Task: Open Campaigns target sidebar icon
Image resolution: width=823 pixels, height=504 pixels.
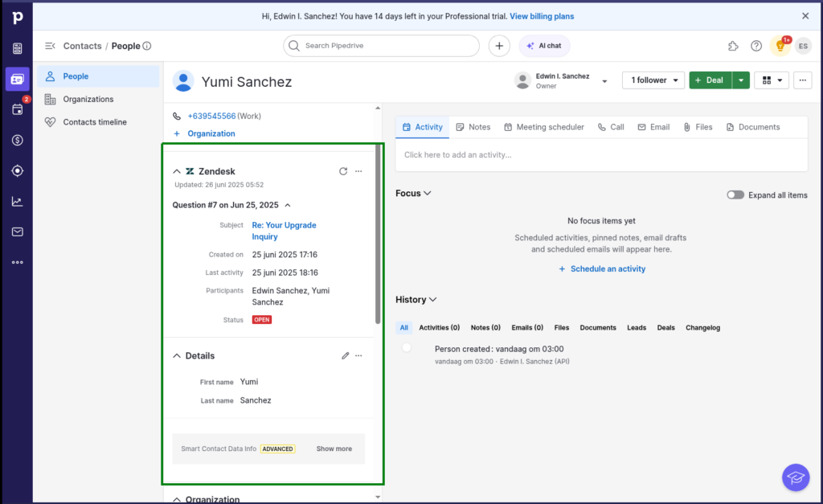Action: point(18,170)
